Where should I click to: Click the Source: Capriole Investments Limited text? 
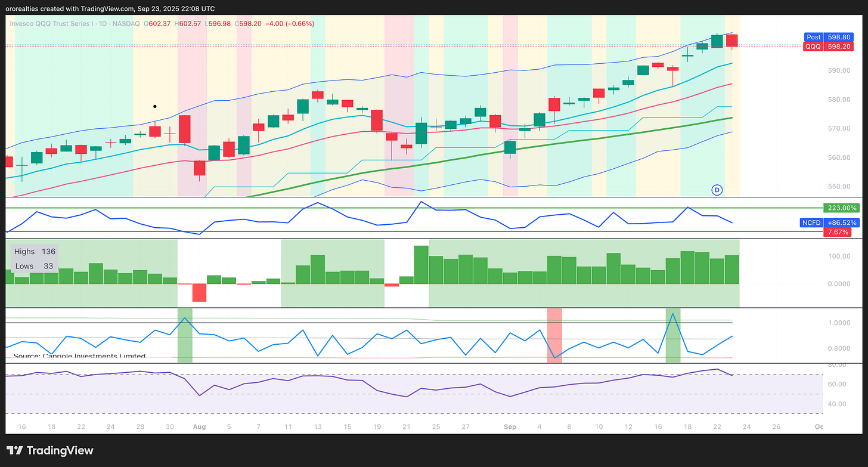pyautogui.click(x=79, y=356)
